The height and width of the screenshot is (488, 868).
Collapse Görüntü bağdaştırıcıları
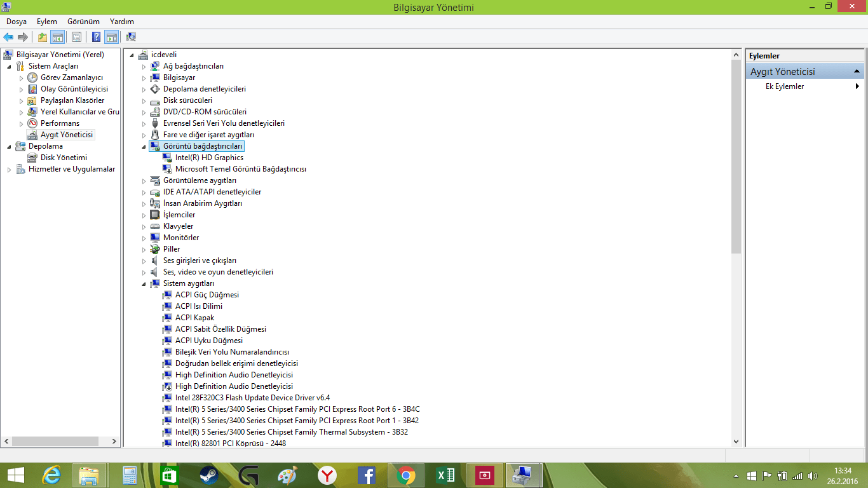click(144, 147)
